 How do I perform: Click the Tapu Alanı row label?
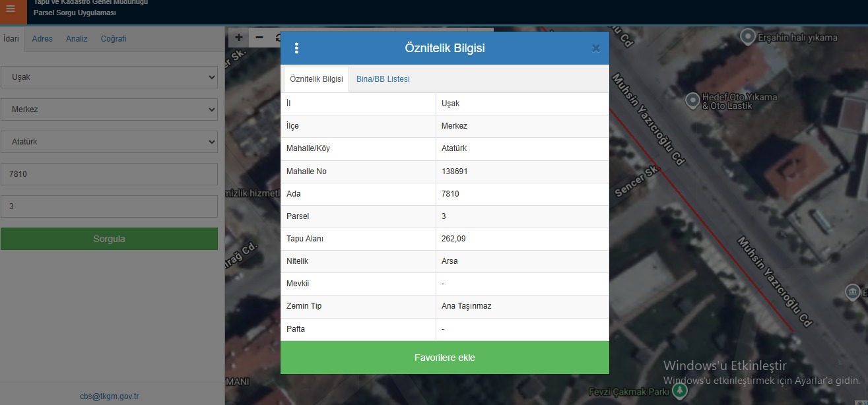tap(305, 239)
